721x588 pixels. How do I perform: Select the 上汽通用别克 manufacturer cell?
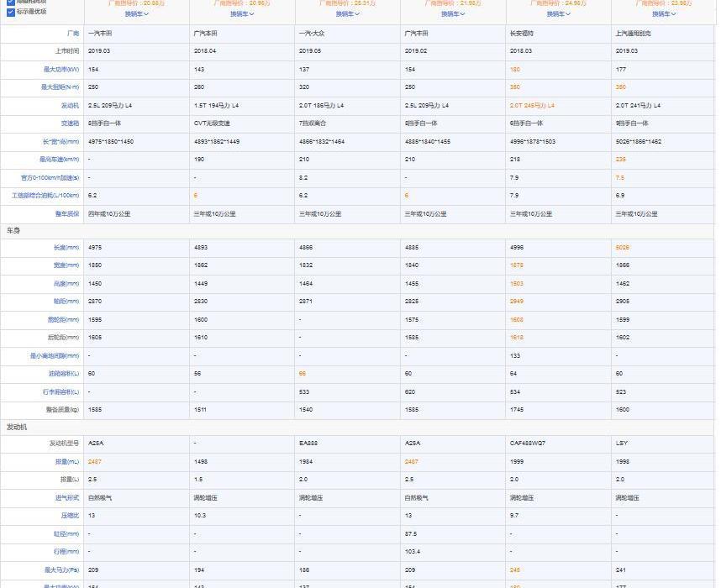click(633, 34)
